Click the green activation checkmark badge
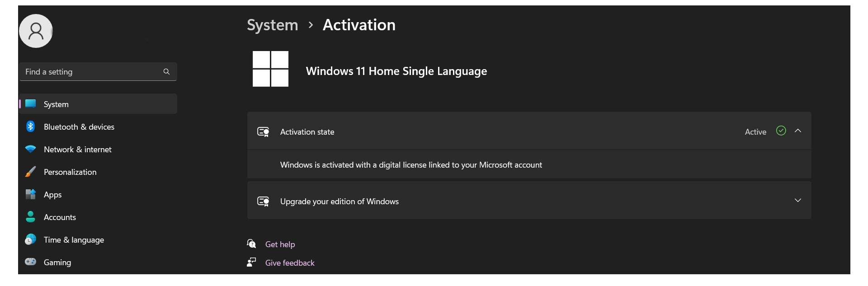This screenshot has height=286, width=868. coord(781,131)
